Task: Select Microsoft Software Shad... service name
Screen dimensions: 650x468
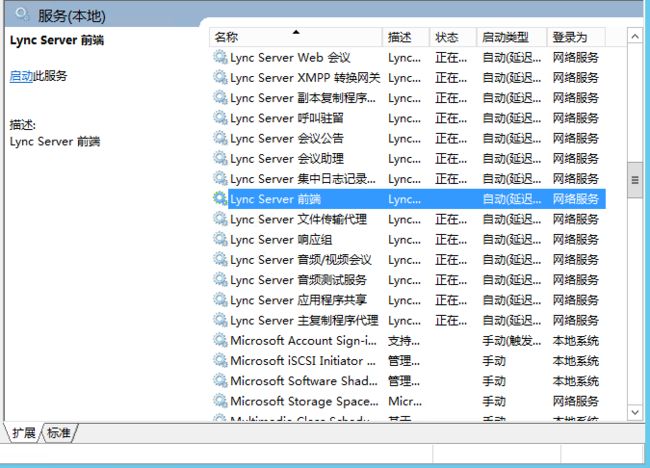Action: pos(304,381)
